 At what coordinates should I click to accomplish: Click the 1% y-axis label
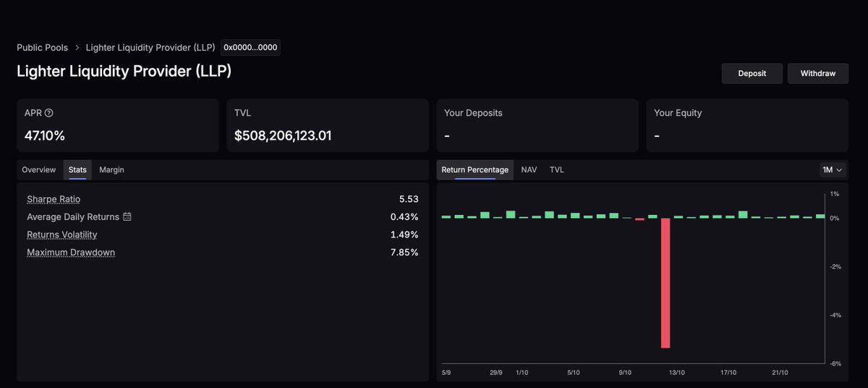tap(835, 194)
